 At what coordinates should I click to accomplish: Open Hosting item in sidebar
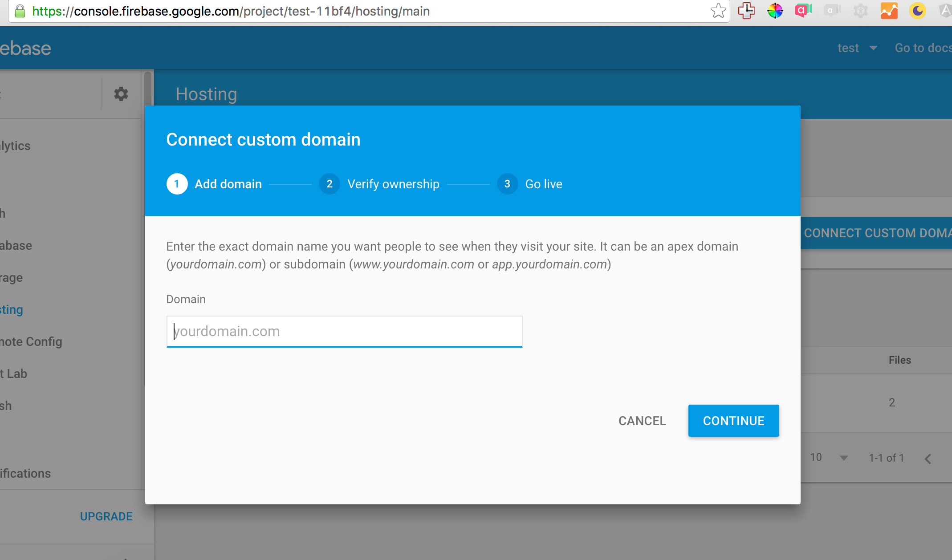pyautogui.click(x=12, y=309)
